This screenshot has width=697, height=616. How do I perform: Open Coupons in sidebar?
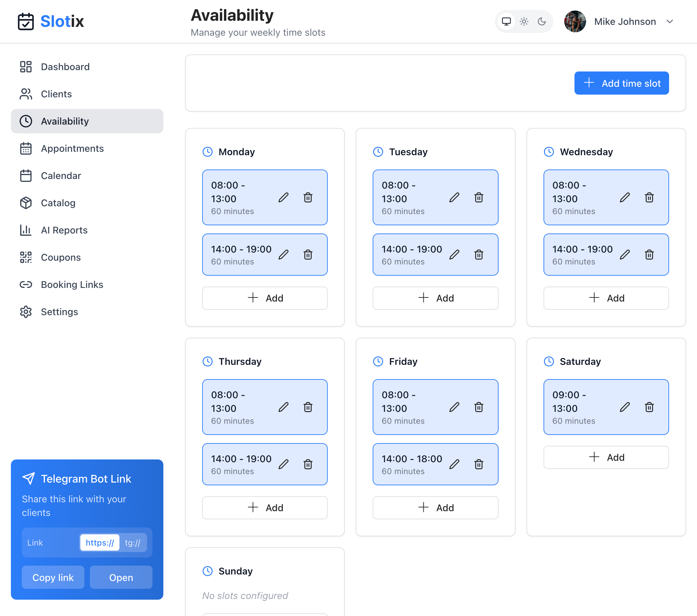[61, 257]
